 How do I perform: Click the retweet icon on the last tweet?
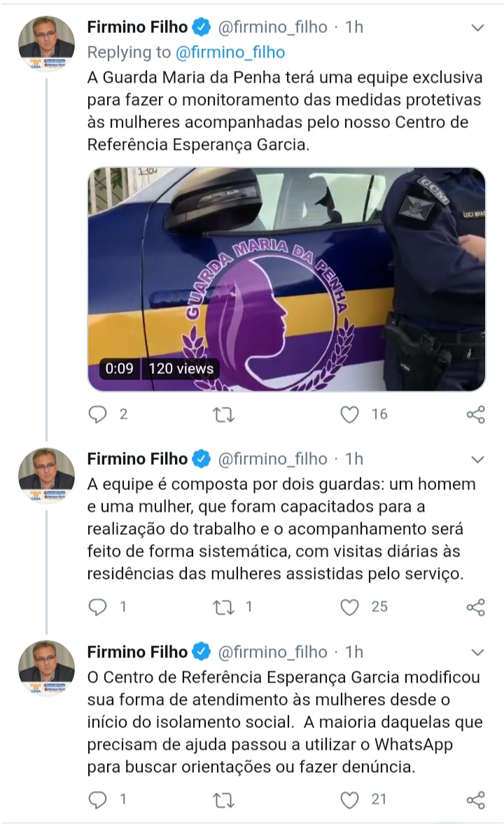point(224,798)
